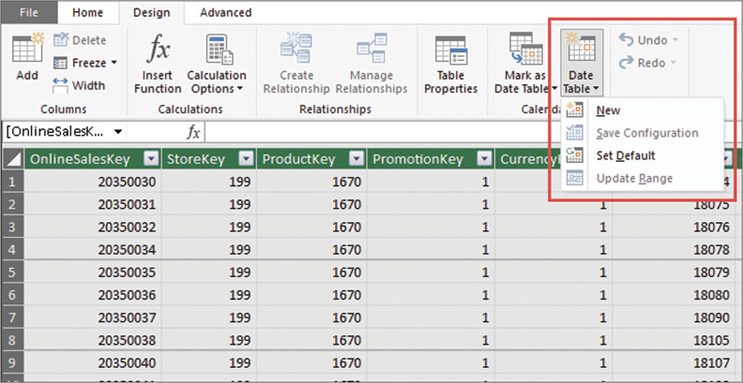743x383 pixels.
Task: Open the StoreKey column filter dropdown
Action: click(x=246, y=160)
